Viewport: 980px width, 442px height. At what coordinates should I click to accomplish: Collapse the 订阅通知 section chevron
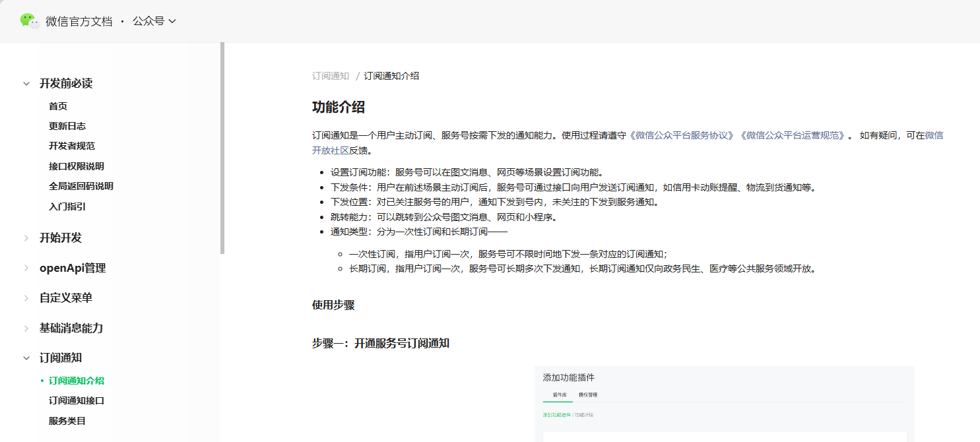pos(26,358)
